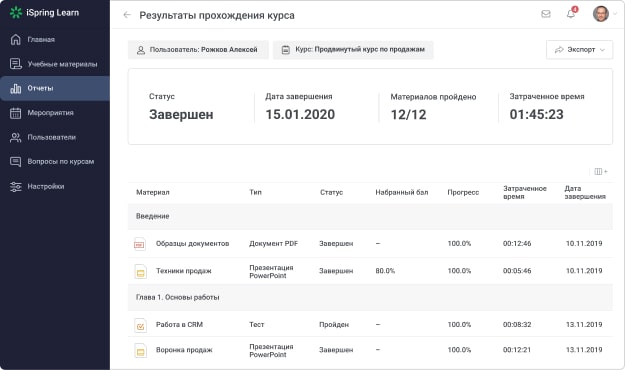
Task: Click the time 00:05:46
Action: [517, 271]
